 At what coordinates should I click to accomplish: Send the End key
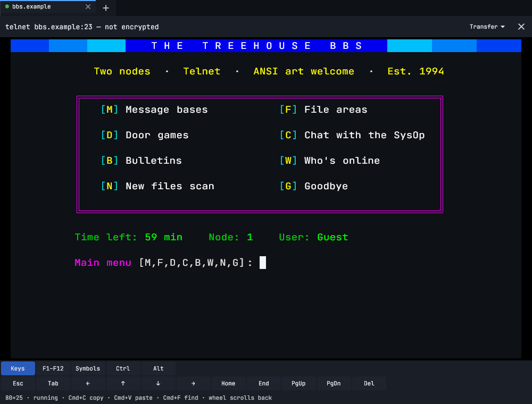pyautogui.click(x=264, y=383)
